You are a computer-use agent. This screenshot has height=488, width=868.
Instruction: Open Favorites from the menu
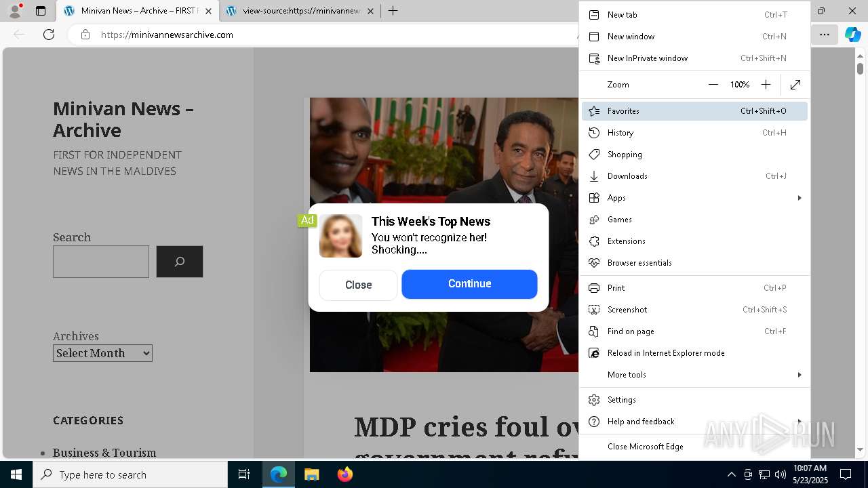(694, 111)
